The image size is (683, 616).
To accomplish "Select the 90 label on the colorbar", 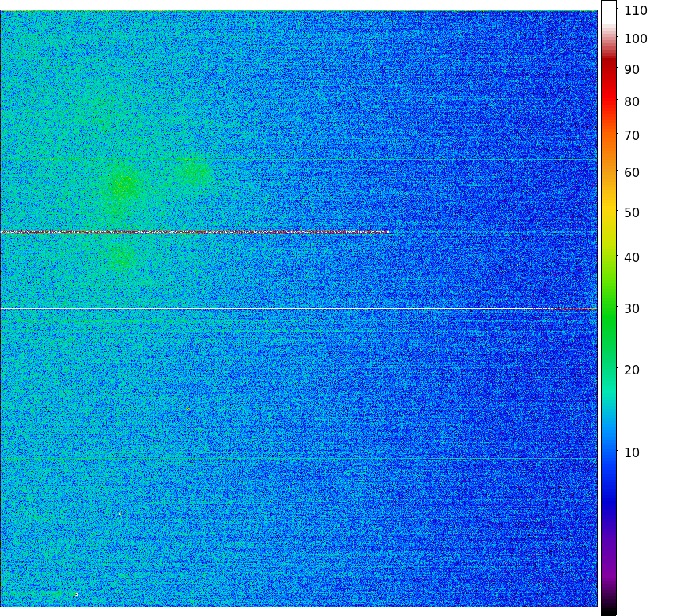I will point(632,70).
